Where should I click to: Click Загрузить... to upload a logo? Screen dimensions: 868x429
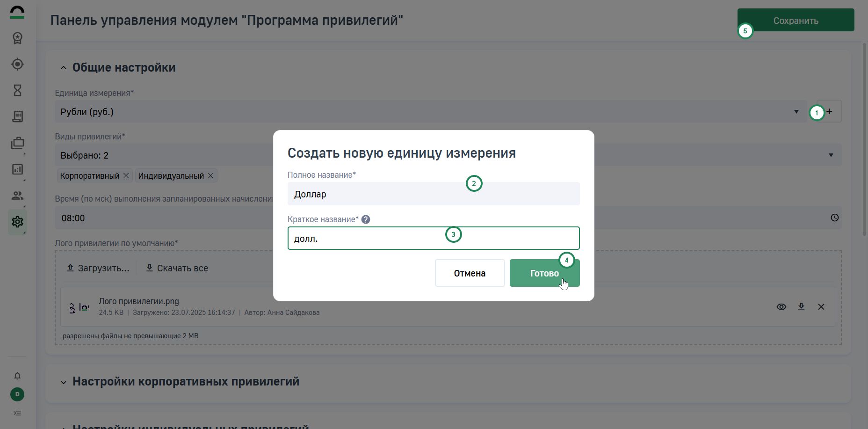[x=98, y=268]
